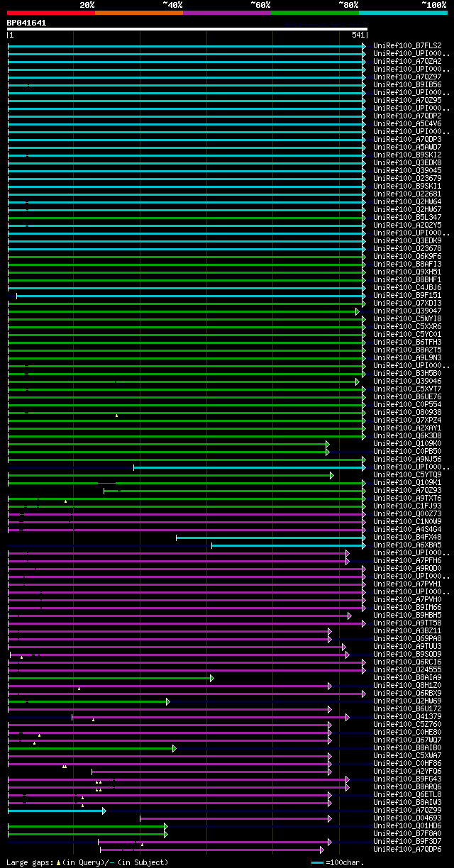
Task: Click the purple ~60% identity legend segment
Action: coord(227,13)
